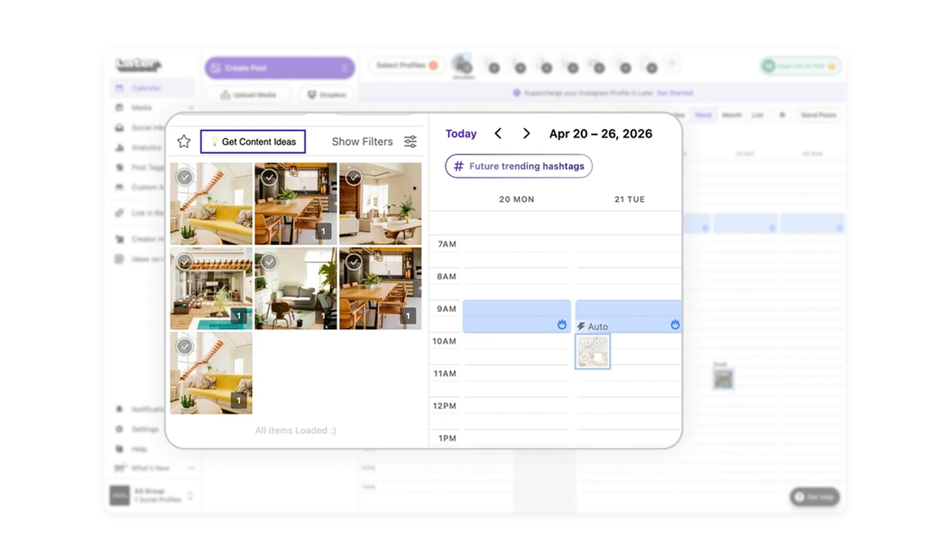Jump to Today in calendar
Image resolution: width=951 pixels, height=560 pixels.
pos(461,134)
